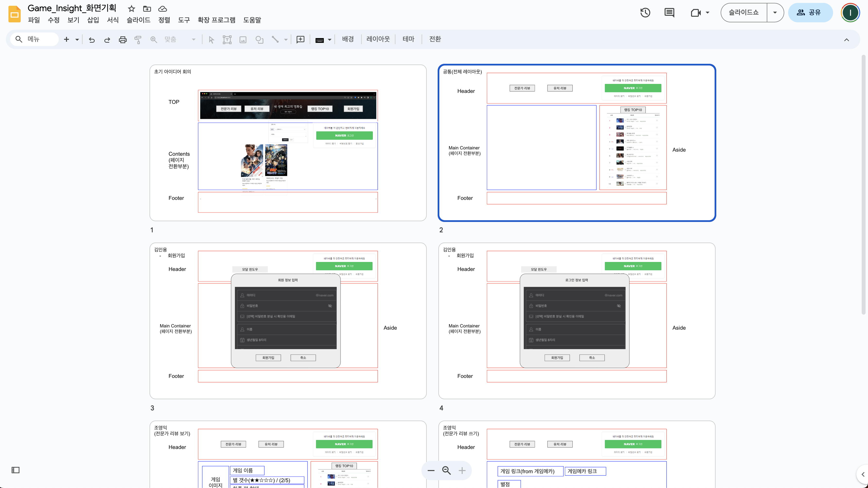Screen dimensions: 868x488
Task: Click the 테마 toolbar button
Action: [408, 39]
